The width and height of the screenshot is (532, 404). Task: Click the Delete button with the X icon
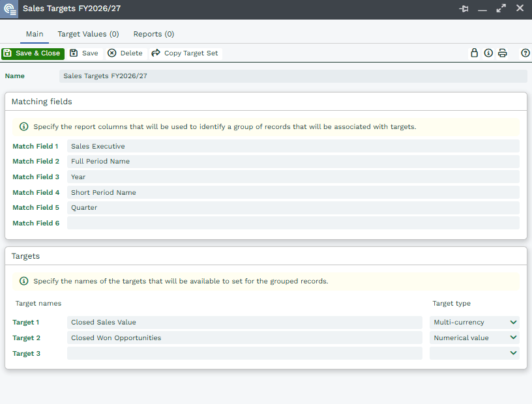point(125,53)
